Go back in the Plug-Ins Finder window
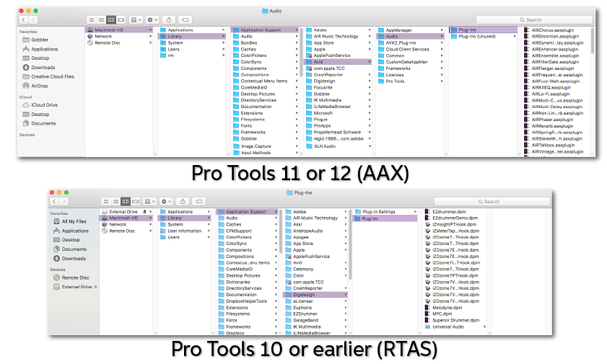This screenshot has height=364, width=607. (x=54, y=201)
